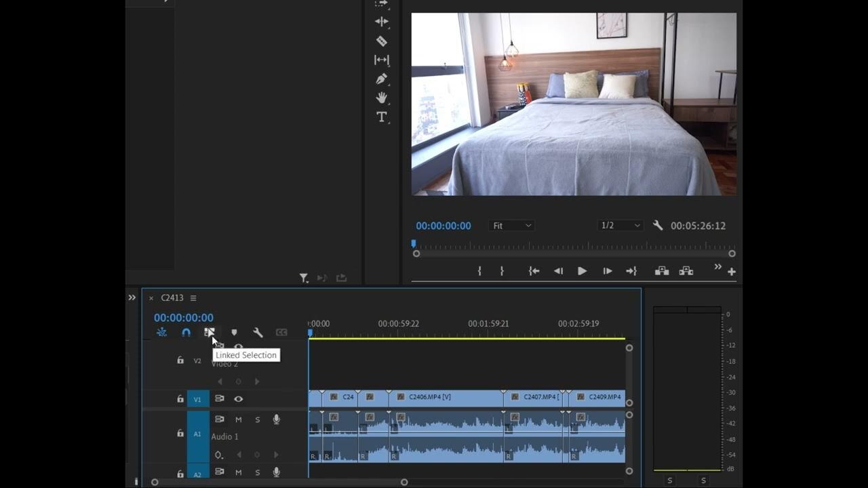
Task: Open Project panel filter bin icon
Action: [x=304, y=278]
